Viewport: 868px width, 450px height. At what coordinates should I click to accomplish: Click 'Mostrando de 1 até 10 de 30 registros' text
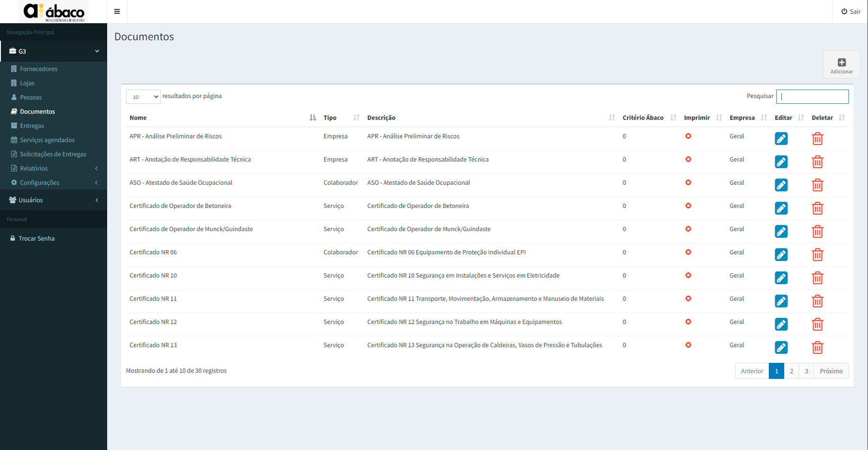(x=176, y=370)
